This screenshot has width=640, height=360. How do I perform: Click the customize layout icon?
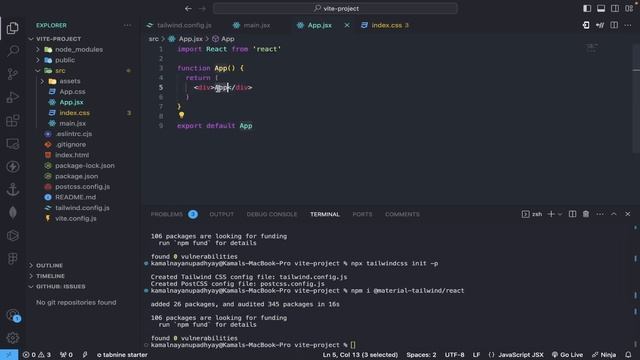pyautogui.click(x=629, y=9)
